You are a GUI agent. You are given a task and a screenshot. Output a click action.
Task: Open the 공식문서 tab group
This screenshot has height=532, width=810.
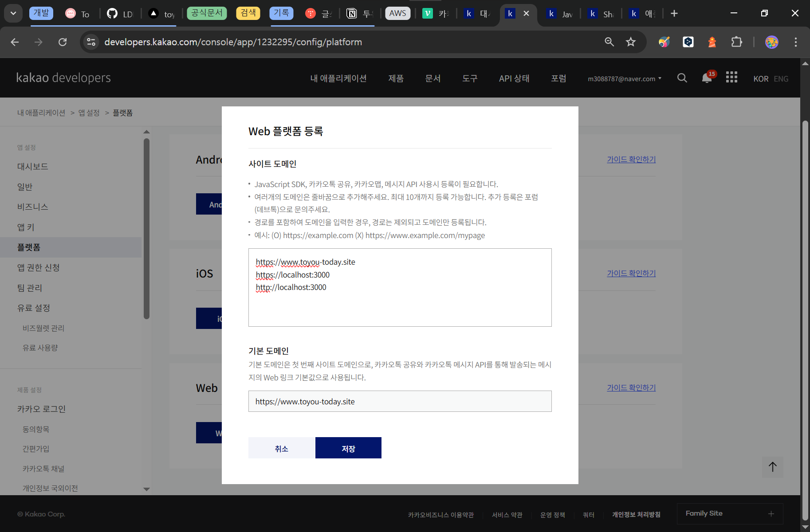[207, 13]
